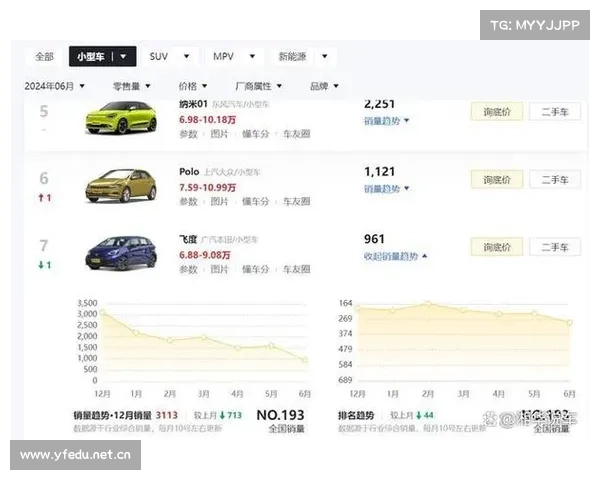Open 参数 link under 飞度
This screenshot has height=480, width=600.
click(189, 268)
